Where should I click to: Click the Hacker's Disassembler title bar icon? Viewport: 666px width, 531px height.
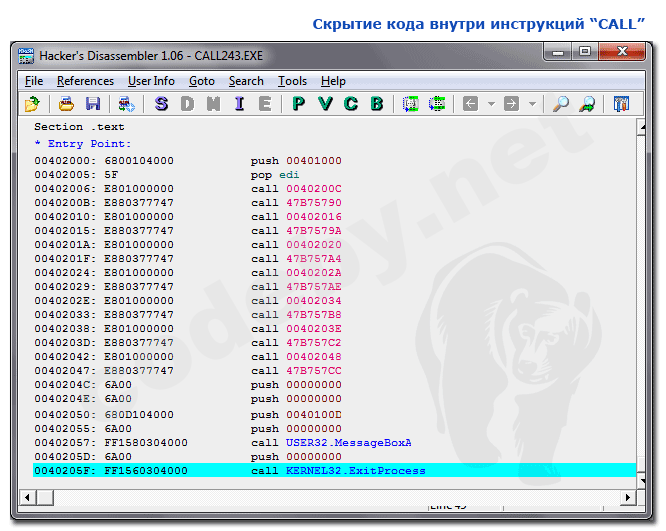[x=26, y=56]
